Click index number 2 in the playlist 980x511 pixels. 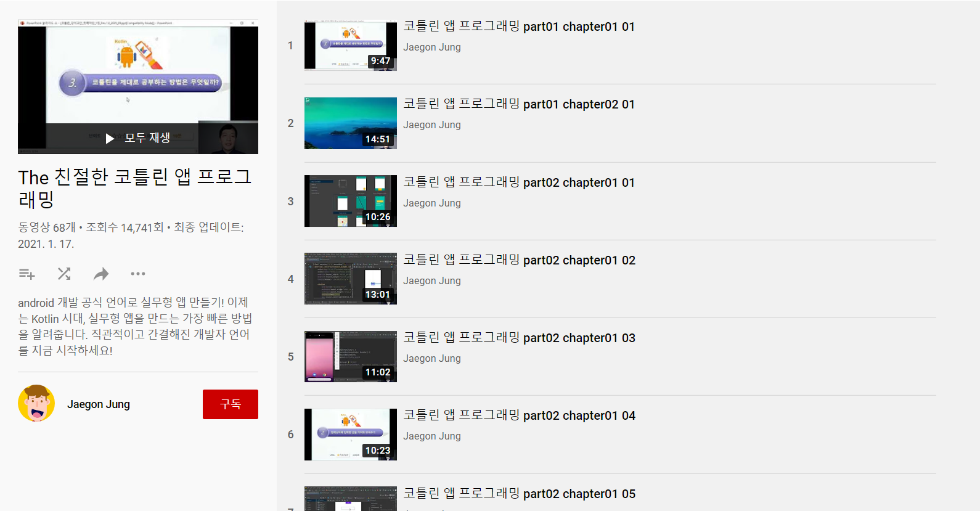click(x=290, y=123)
